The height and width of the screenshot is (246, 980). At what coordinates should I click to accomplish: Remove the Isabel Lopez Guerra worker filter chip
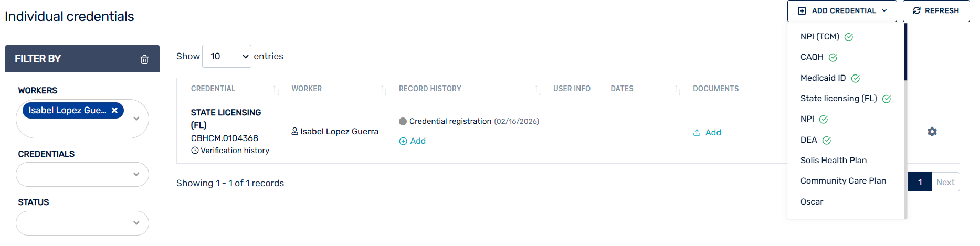114,110
